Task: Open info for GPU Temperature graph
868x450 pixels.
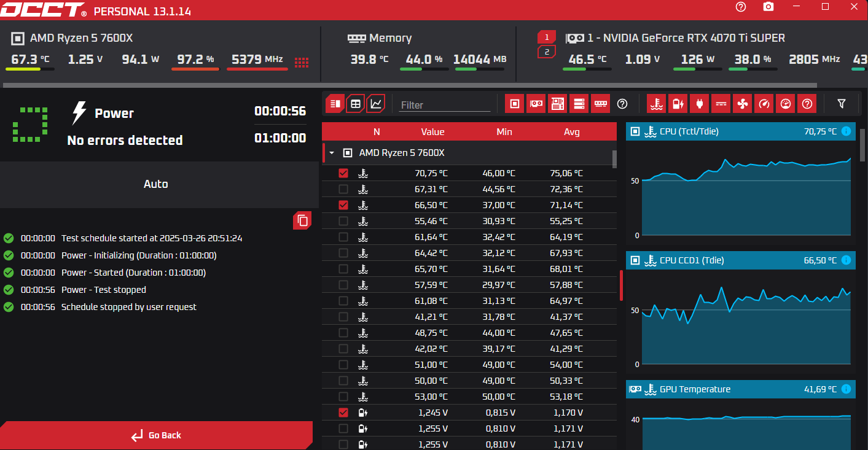Action: (x=846, y=389)
